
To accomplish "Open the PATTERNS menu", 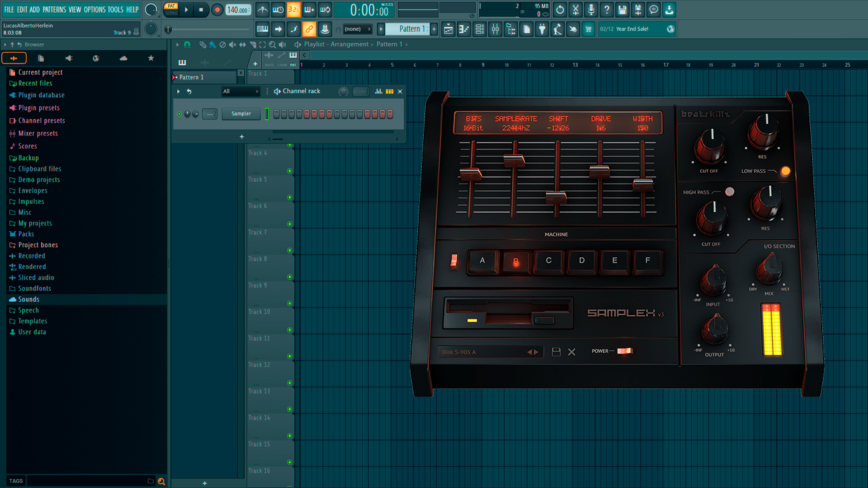I will [x=54, y=10].
